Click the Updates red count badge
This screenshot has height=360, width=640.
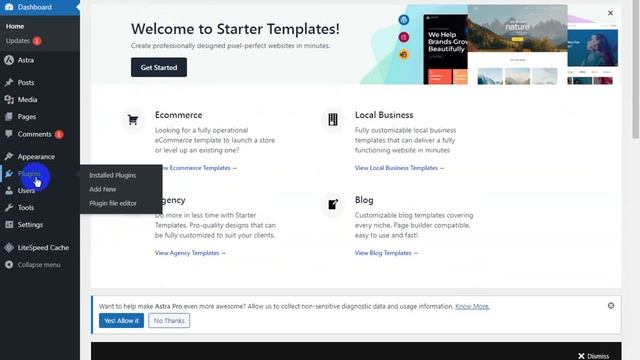[x=37, y=41]
